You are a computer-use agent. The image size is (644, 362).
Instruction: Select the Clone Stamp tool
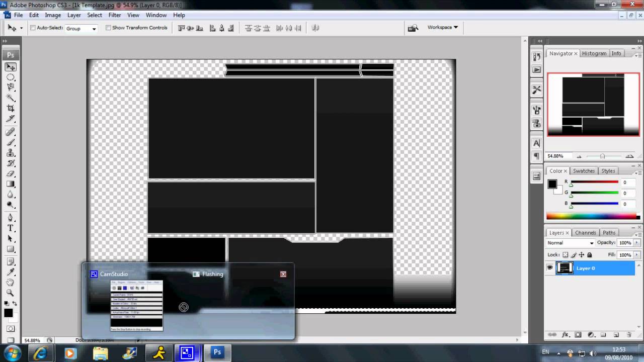pos(11,153)
